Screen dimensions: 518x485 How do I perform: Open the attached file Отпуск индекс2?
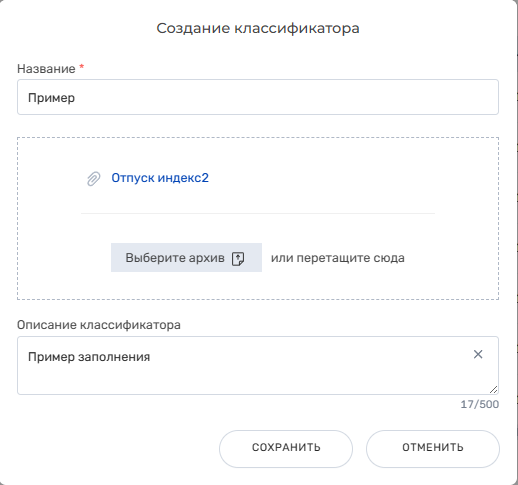160,178
